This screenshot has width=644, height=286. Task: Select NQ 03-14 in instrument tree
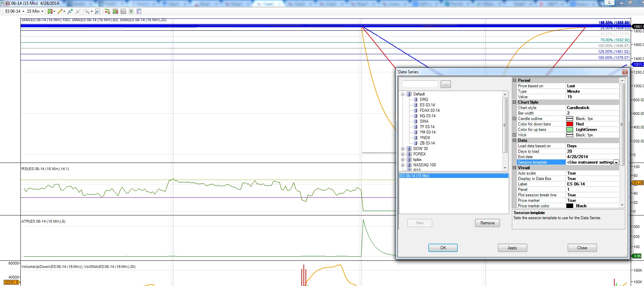[427, 116]
